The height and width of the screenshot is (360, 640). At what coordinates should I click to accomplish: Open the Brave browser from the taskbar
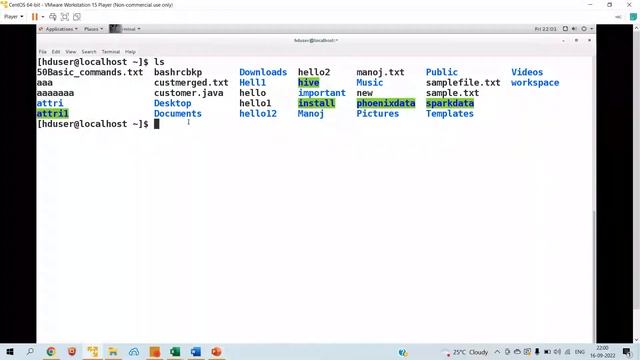point(72,352)
